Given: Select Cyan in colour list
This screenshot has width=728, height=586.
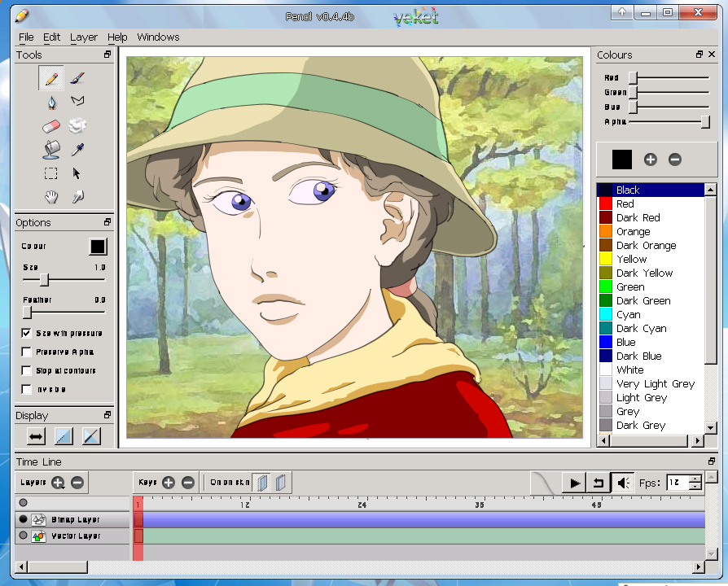Looking at the screenshot, I should 651,315.
